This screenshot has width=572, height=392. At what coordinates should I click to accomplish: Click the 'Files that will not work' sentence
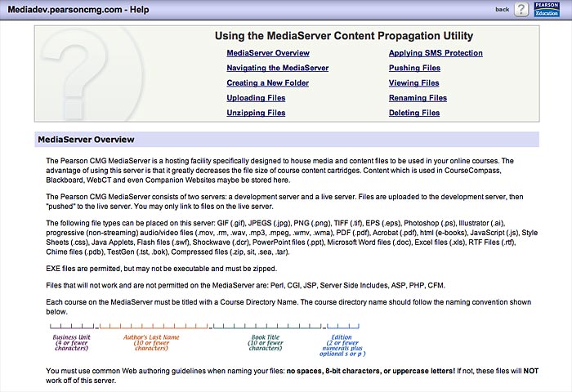point(245,286)
